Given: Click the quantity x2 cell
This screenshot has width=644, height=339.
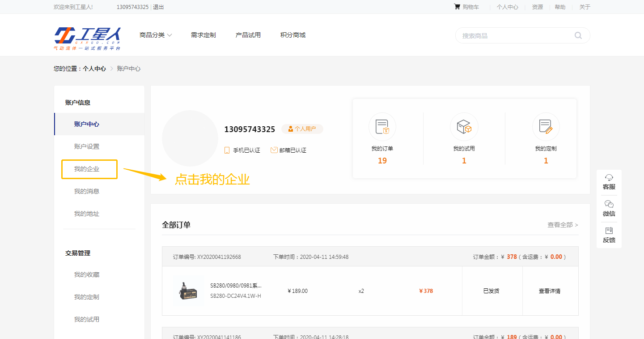Looking at the screenshot, I should pos(361,291).
